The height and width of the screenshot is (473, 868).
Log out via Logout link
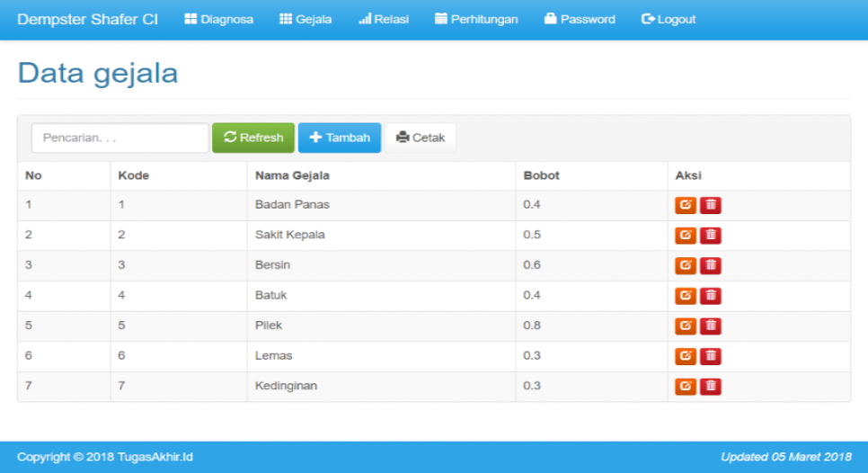coord(669,20)
